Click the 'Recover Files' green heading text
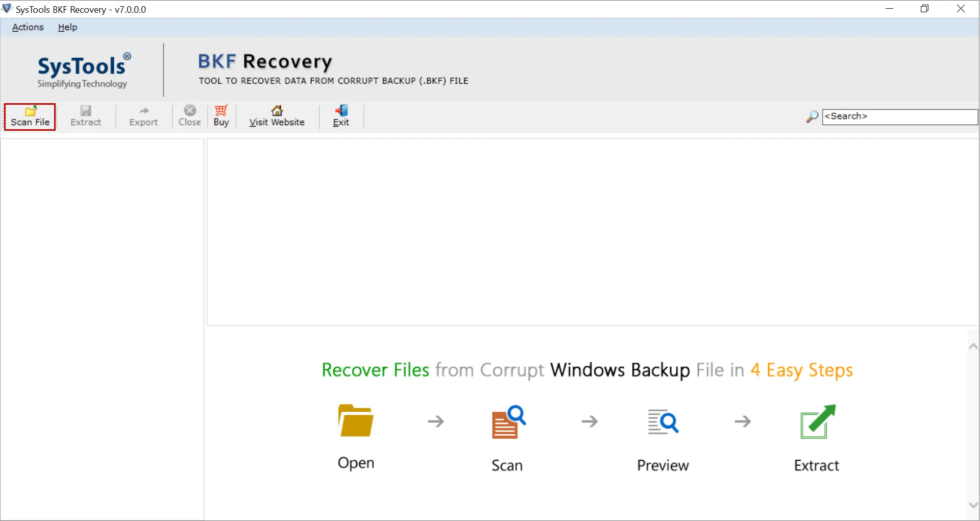Viewport: 980px width, 521px height. click(375, 370)
